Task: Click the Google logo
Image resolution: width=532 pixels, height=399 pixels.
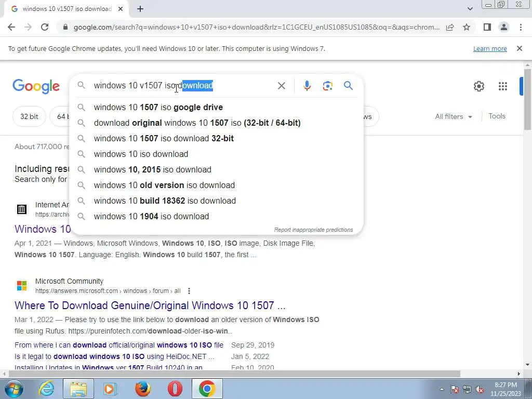Action: [x=36, y=86]
